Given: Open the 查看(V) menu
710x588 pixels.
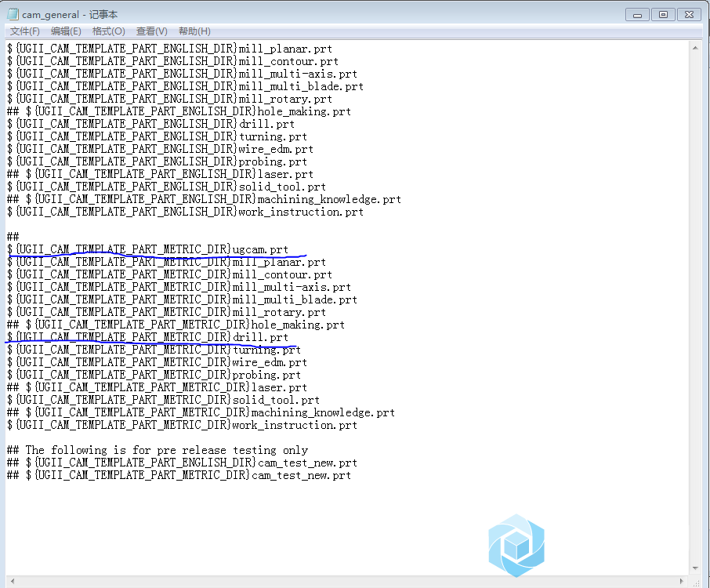Looking at the screenshot, I should click(152, 31).
